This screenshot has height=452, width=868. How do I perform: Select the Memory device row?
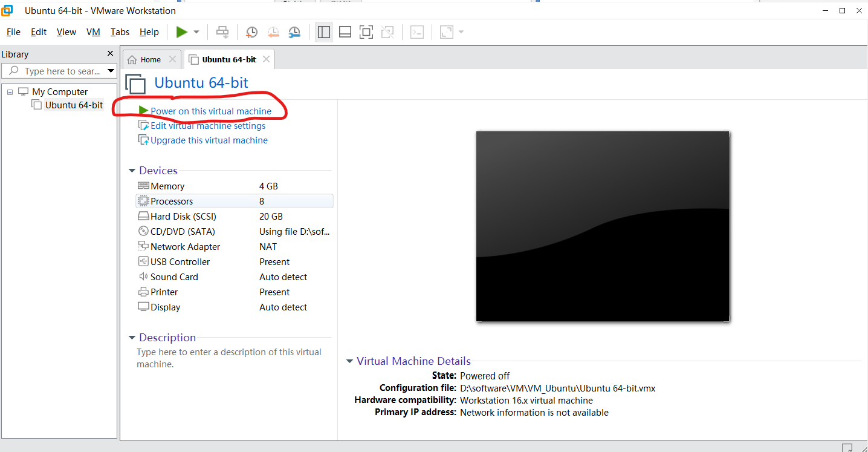click(235, 186)
